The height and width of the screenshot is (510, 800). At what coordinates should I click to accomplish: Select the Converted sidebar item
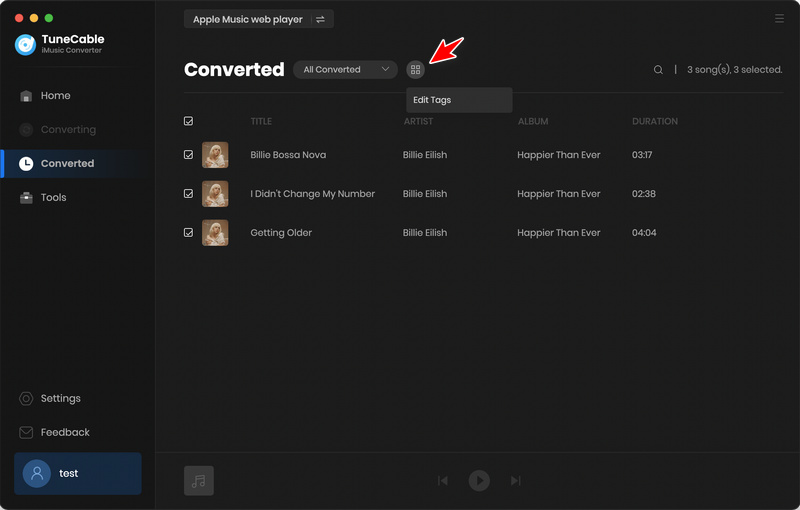78,164
